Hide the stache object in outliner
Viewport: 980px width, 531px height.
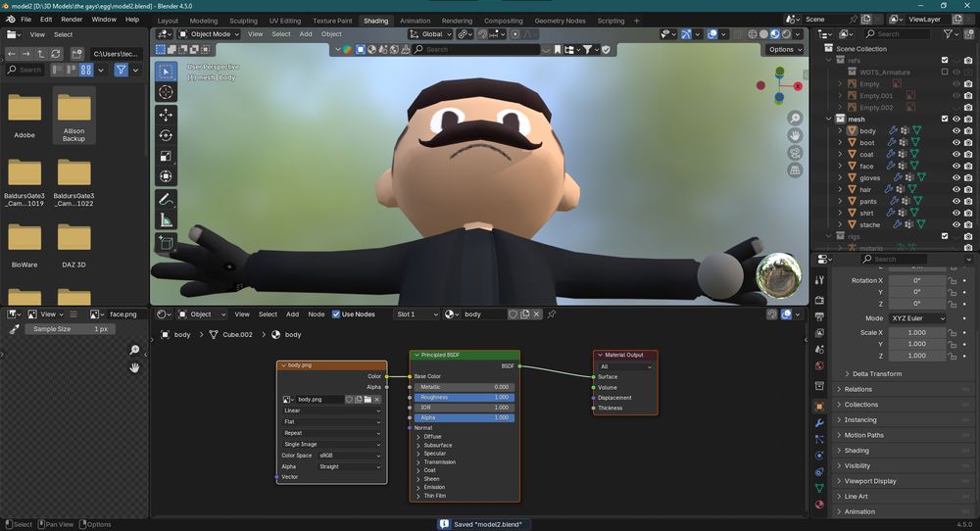click(955, 224)
